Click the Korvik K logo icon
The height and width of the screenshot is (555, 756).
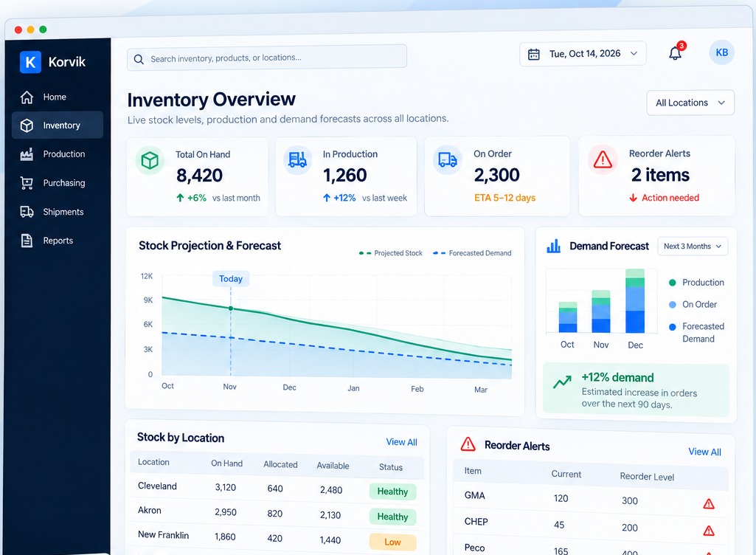(x=30, y=62)
